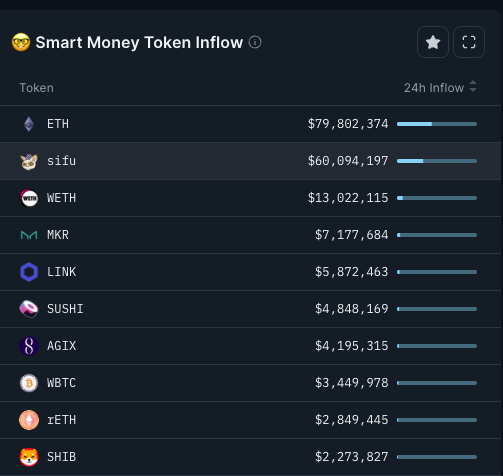503x476 pixels.
Task: Click the WETH token logo
Action: point(29,198)
